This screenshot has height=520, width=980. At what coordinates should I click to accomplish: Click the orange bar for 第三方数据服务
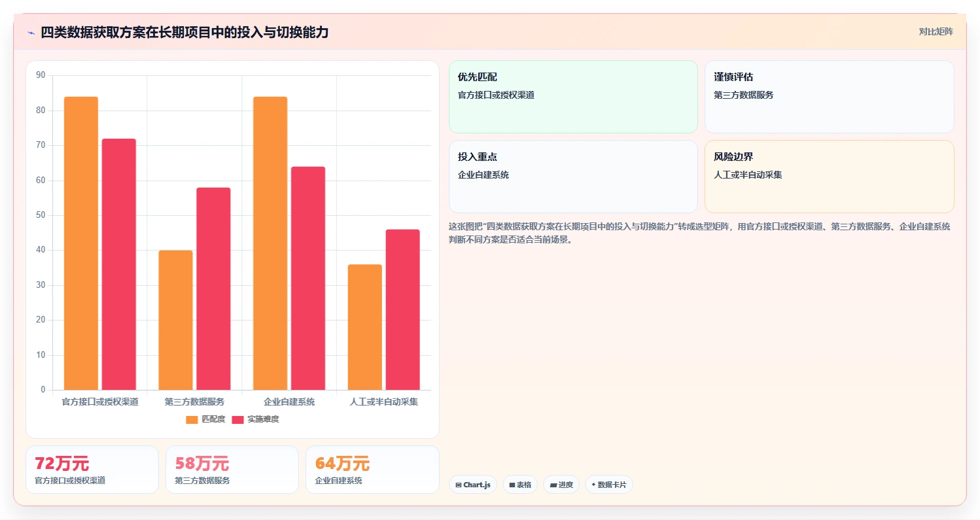[175, 320]
